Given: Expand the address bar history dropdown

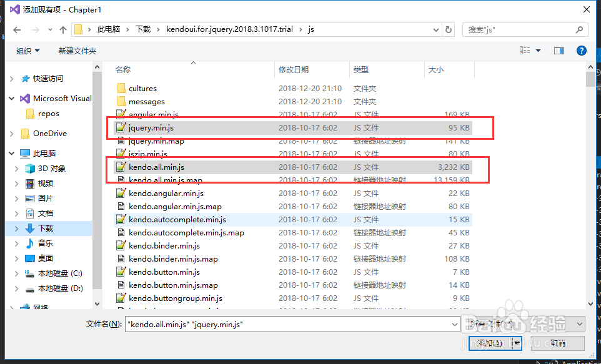Looking at the screenshot, I should (x=436, y=30).
